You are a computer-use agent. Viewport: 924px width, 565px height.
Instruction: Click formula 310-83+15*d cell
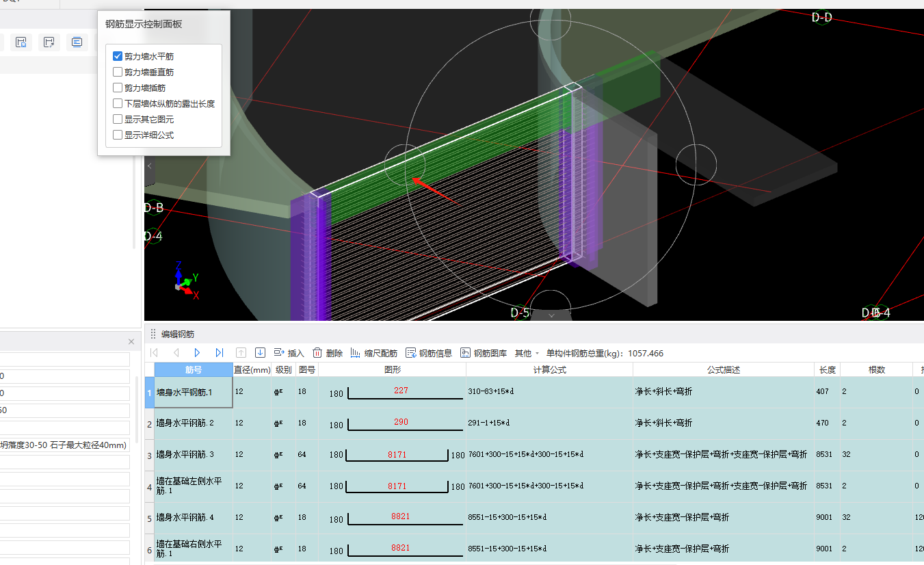[x=550, y=393]
